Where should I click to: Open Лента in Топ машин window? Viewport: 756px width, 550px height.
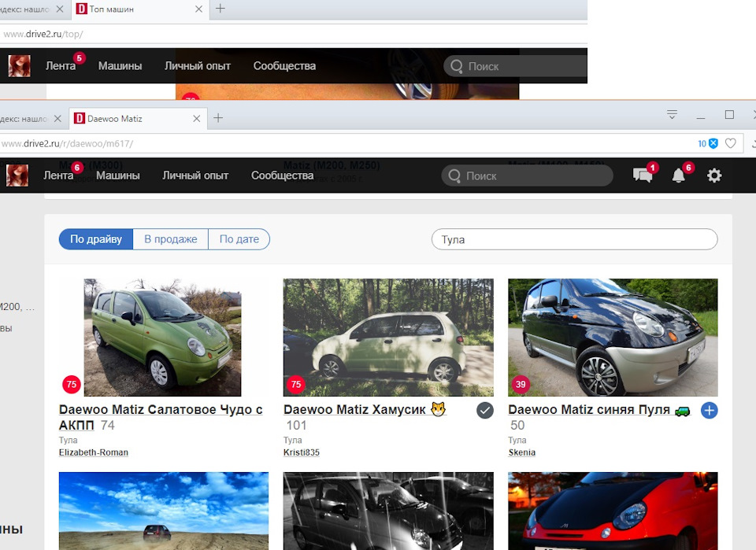pos(61,66)
